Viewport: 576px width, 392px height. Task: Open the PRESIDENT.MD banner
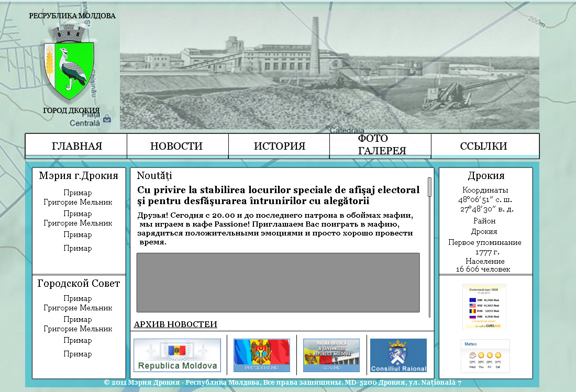point(261,355)
